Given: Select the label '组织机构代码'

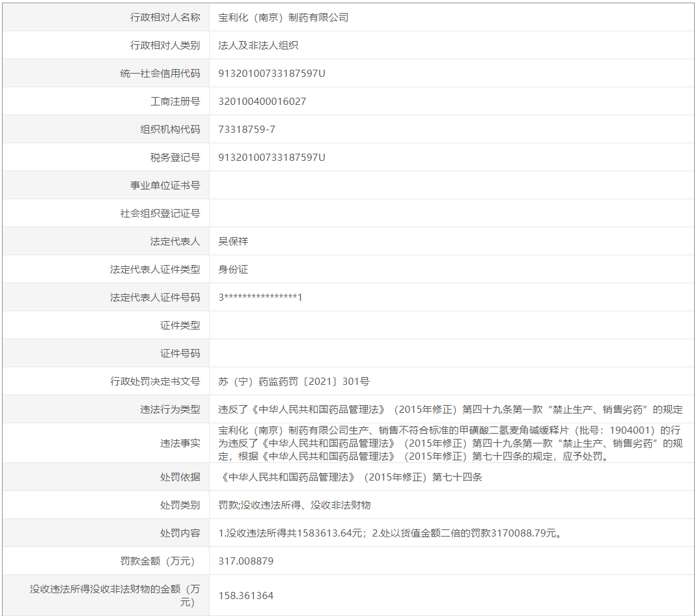Looking at the screenshot, I should [171, 129].
